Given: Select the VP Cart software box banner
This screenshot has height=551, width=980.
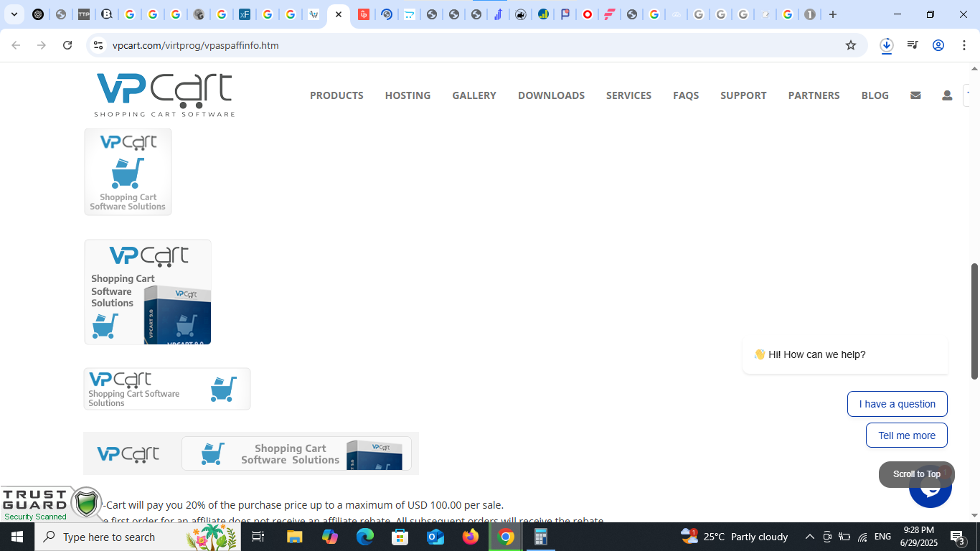Looking at the screenshot, I should [x=148, y=292].
